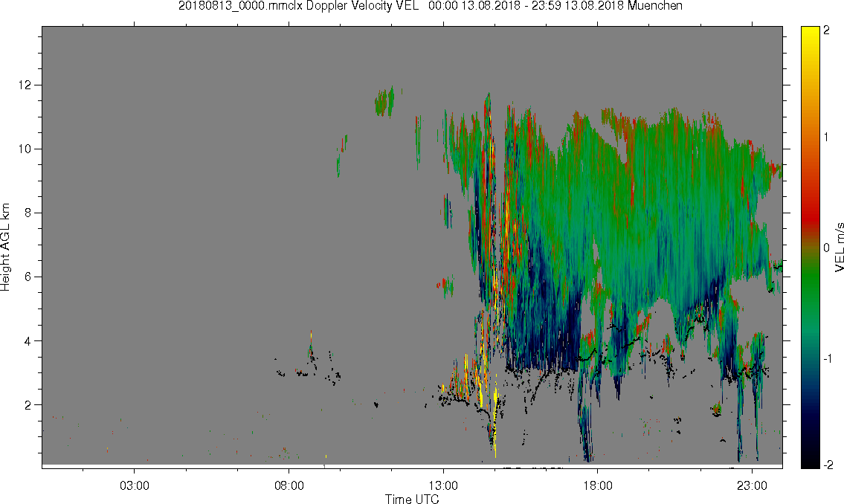Click the '03:00' time axis label
Image resolution: width=844 pixels, height=504 pixels.
point(134,486)
